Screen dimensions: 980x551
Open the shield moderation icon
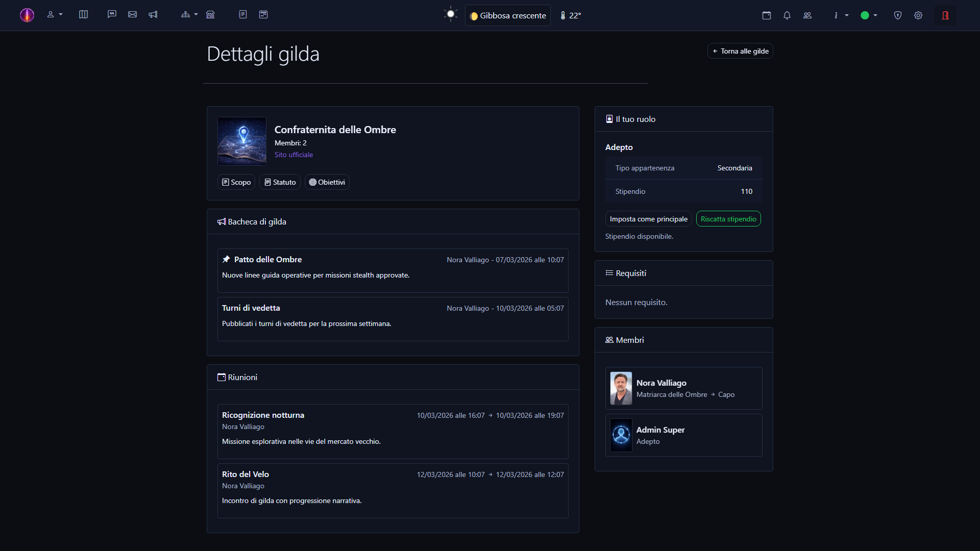[898, 15]
